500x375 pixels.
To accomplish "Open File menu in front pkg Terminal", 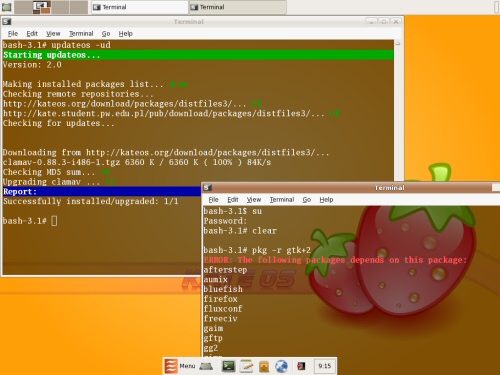I will 213,200.
